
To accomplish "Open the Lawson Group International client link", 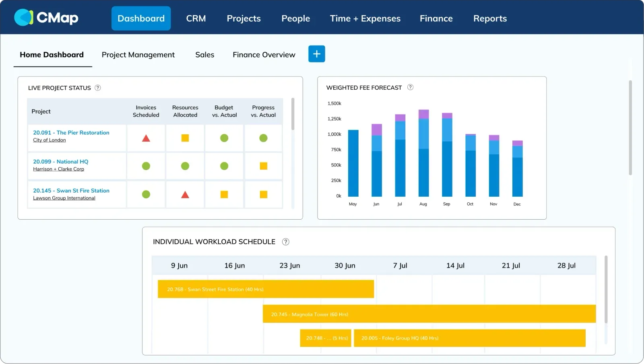I will (x=64, y=198).
